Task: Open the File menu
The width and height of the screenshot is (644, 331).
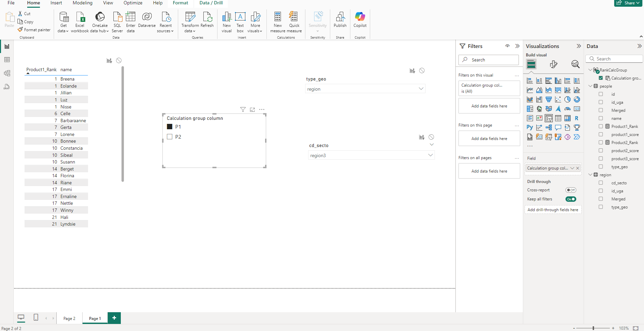Action: pyautogui.click(x=11, y=3)
